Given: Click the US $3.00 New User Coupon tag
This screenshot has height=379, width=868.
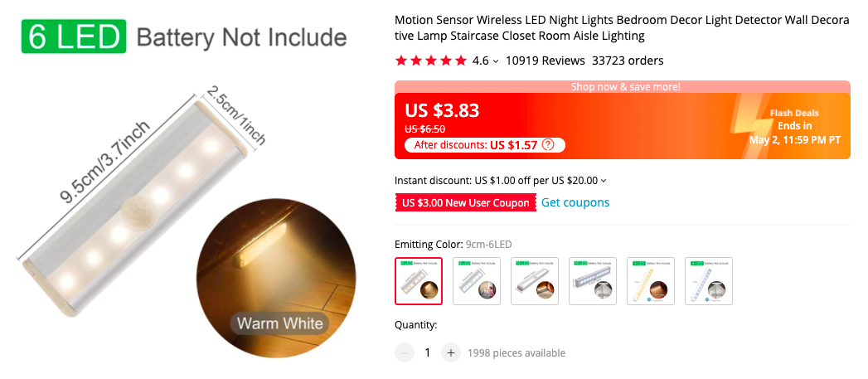Looking at the screenshot, I should point(466,203).
